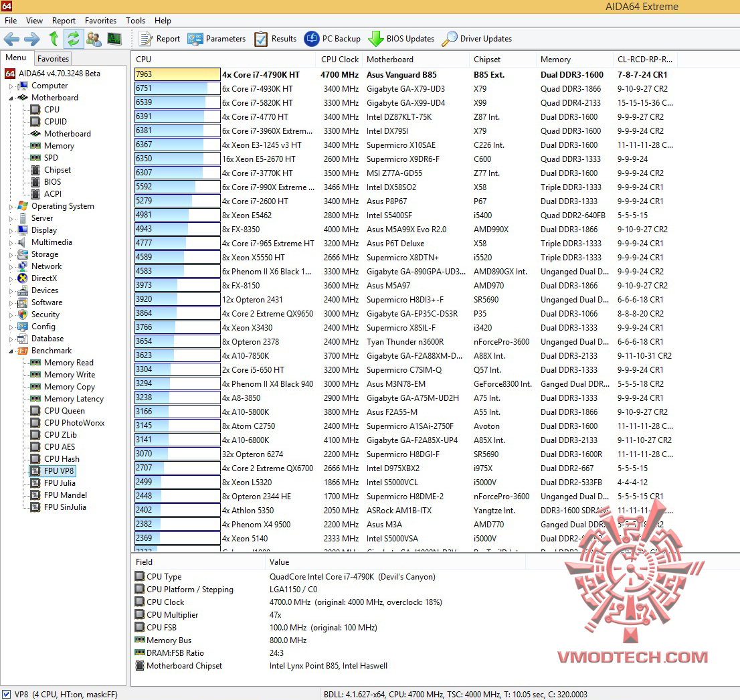Expand the Multimedia tree node

11,243
